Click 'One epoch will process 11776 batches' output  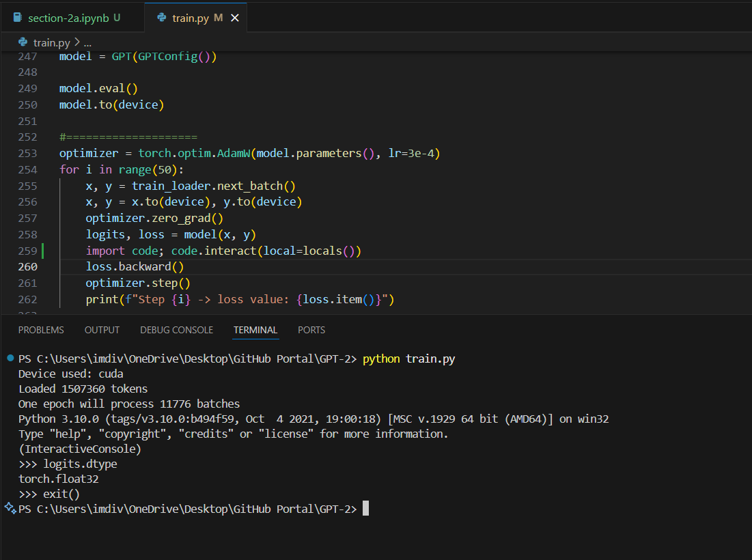coord(129,404)
